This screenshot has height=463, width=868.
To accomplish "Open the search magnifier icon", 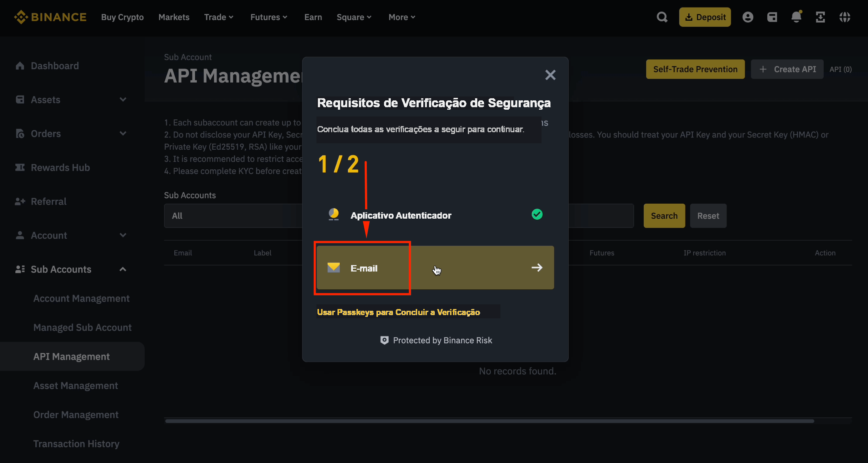I will pos(662,17).
